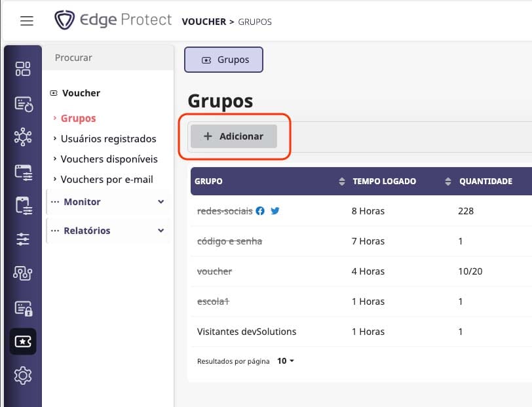The height and width of the screenshot is (407, 532).
Task: Open the padlock window icon in sidebar
Action: click(23, 307)
